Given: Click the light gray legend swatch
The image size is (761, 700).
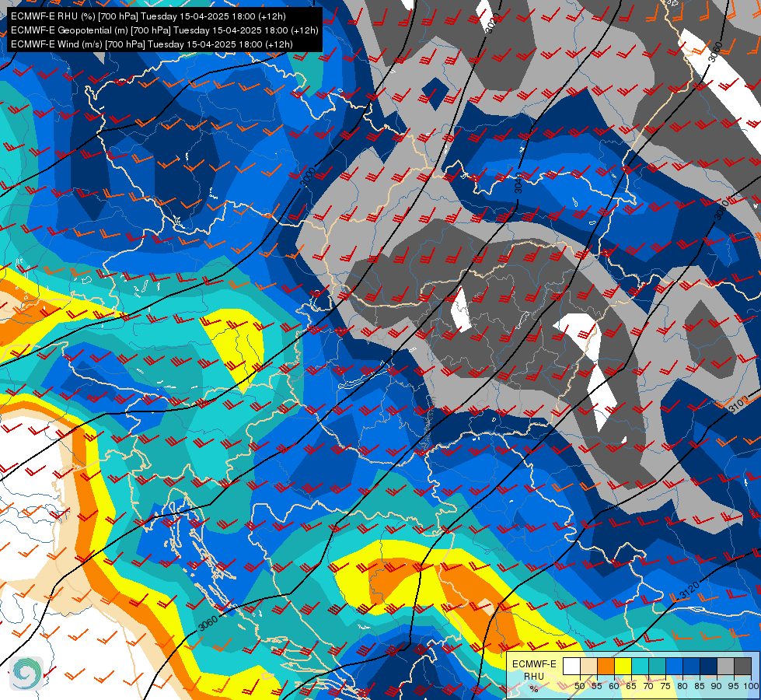Looking at the screenshot, I should tap(725, 666).
